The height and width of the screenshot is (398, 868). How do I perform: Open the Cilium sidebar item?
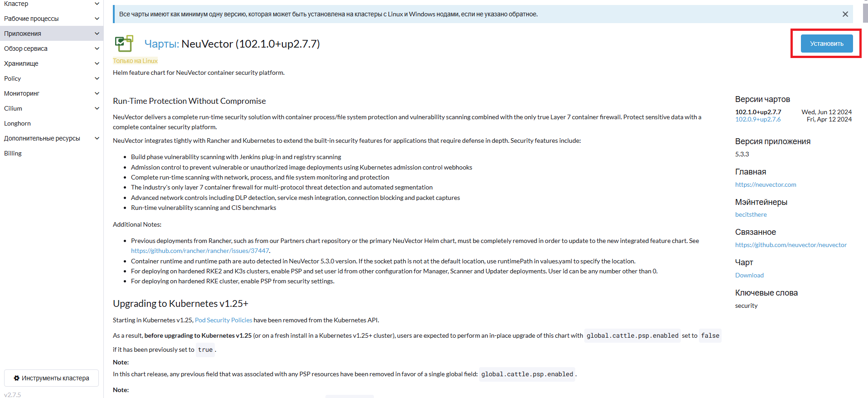point(13,108)
